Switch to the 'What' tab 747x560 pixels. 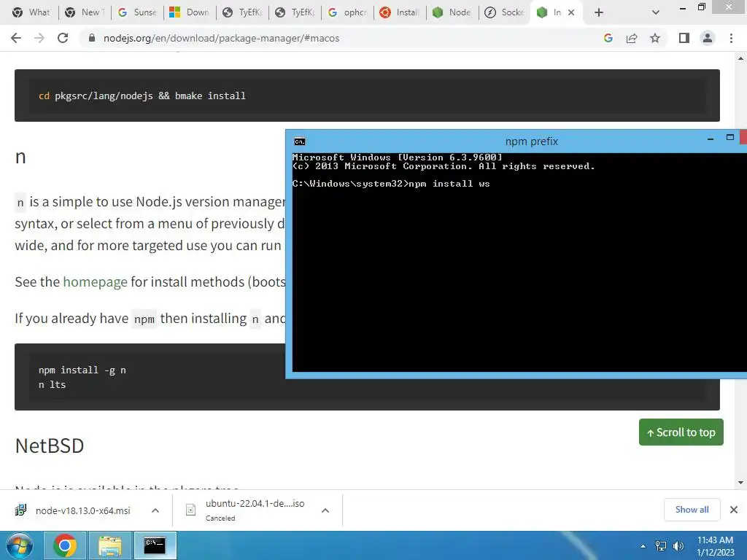[x=31, y=12]
